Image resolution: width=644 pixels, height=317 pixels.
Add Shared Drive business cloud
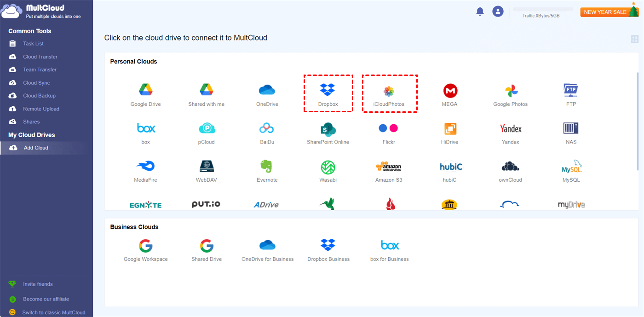click(207, 250)
